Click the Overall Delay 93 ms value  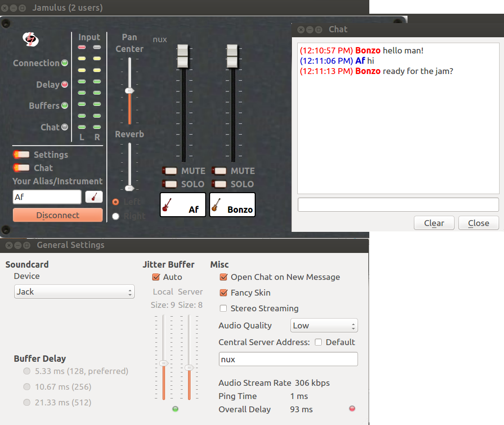301,409
